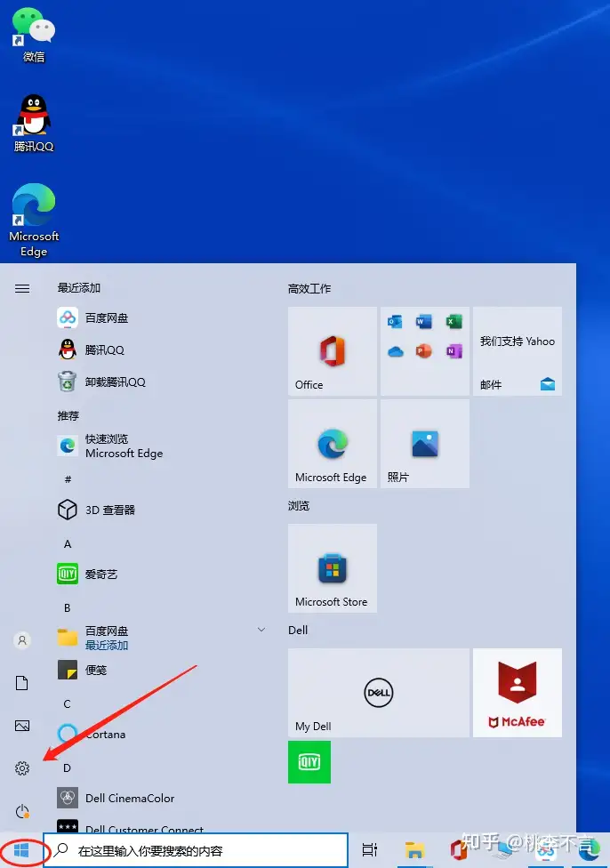Open OneNote in Office apps tile

(x=453, y=351)
